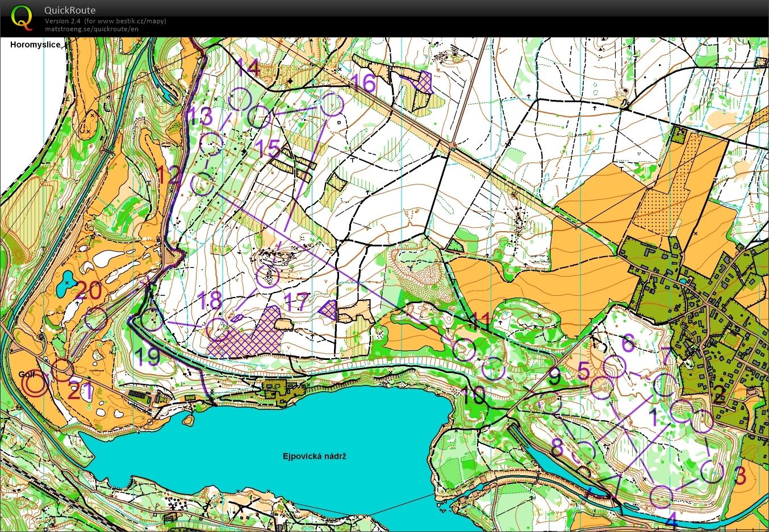The height and width of the screenshot is (532, 769).
Task: Click control circle number 6
Action: (x=615, y=367)
